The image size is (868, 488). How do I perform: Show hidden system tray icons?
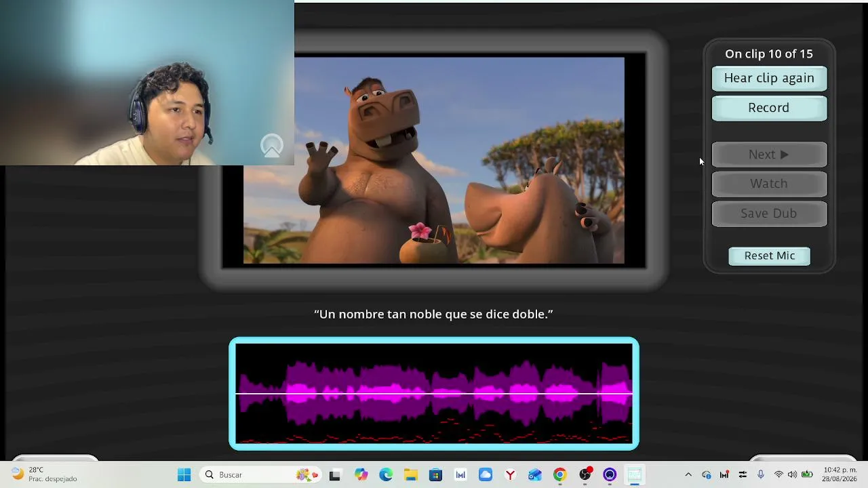tap(688, 475)
